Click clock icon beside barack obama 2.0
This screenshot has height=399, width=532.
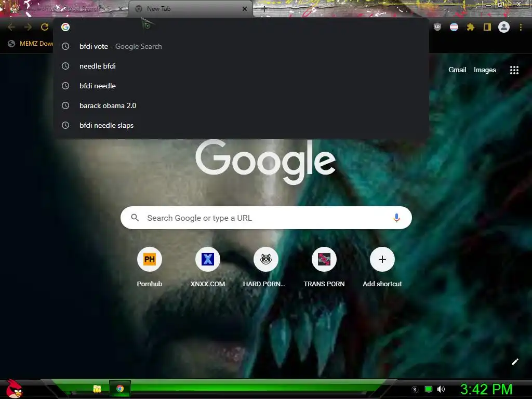point(65,105)
